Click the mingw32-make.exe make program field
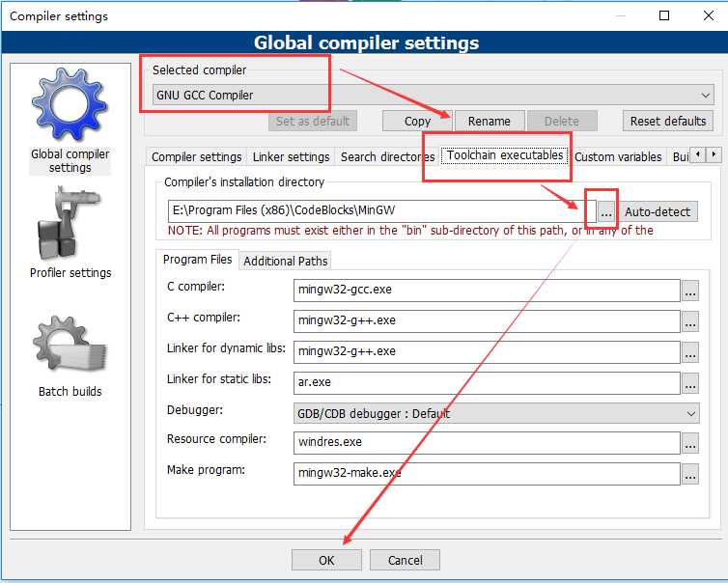728x583 pixels. coord(487,474)
